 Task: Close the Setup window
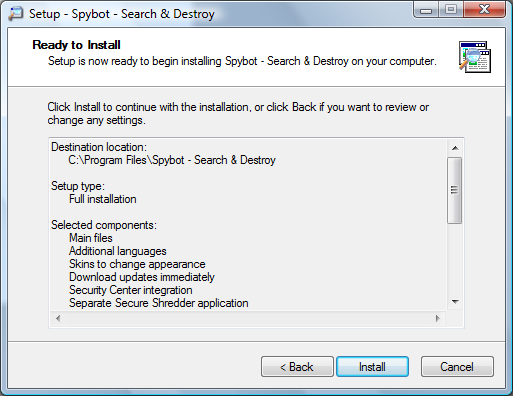[x=484, y=9]
